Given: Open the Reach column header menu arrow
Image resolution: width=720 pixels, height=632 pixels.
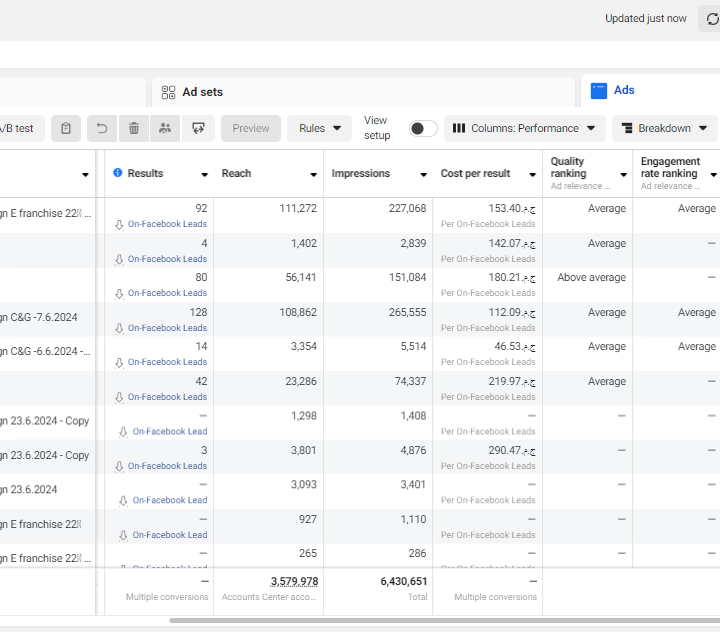Looking at the screenshot, I should [x=314, y=175].
